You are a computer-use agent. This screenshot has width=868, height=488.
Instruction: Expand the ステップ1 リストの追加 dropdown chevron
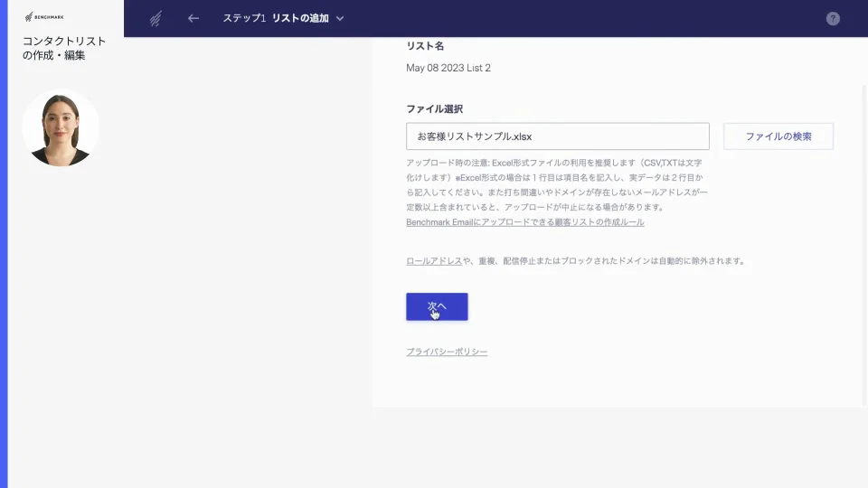pos(340,19)
